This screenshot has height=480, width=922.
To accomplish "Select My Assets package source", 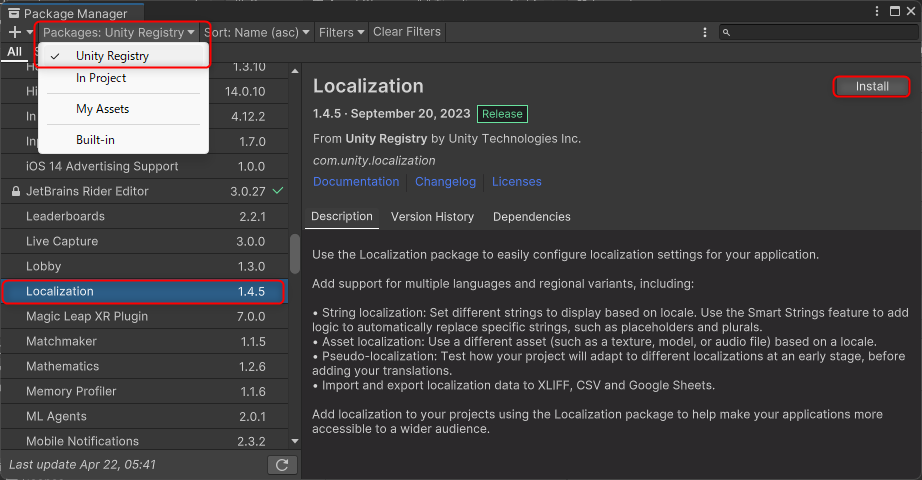I will point(102,109).
